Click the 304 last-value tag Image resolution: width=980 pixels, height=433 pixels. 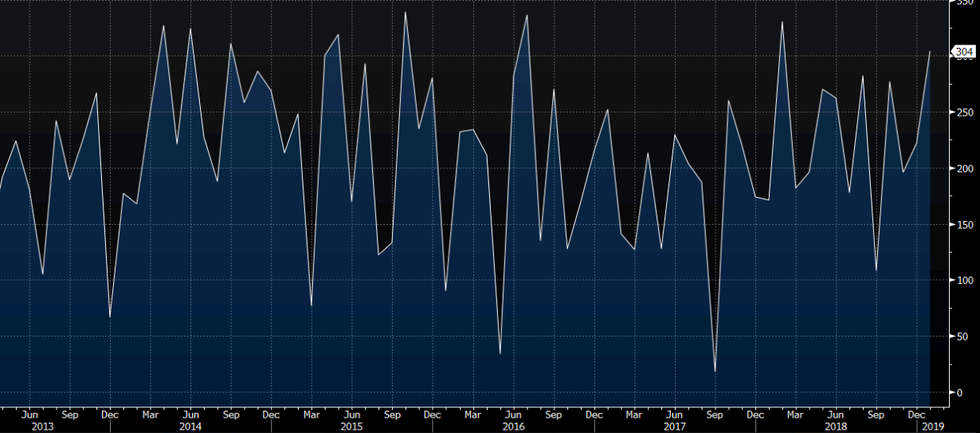click(x=964, y=53)
